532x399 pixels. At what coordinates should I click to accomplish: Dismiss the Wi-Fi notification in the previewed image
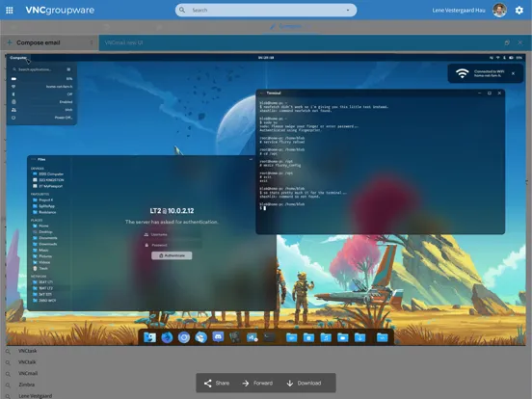tap(513, 73)
